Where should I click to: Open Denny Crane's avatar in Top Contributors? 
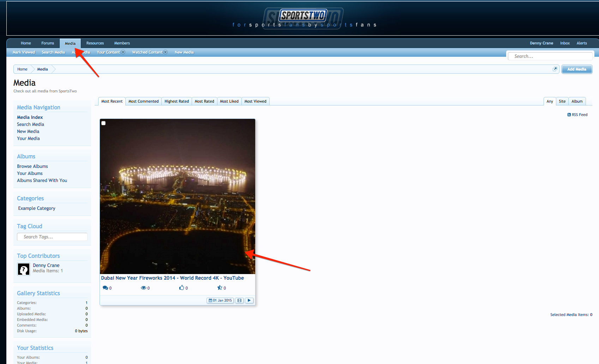pos(24,269)
